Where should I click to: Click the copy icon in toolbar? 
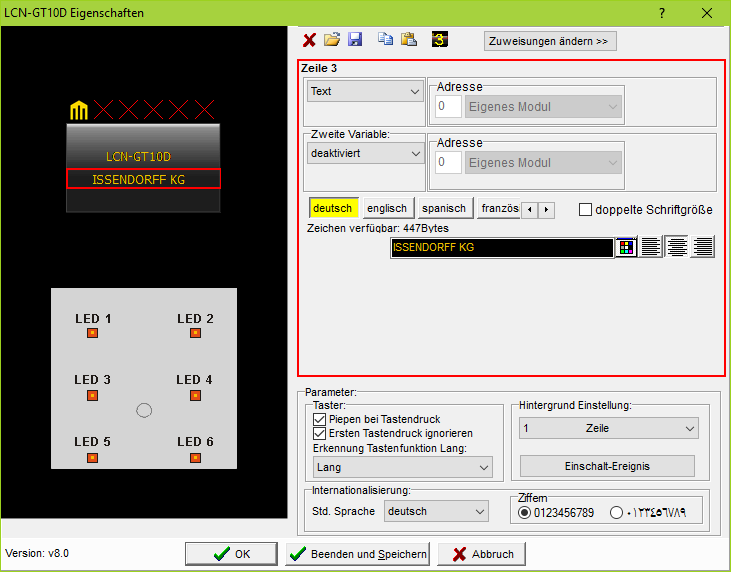[386, 40]
